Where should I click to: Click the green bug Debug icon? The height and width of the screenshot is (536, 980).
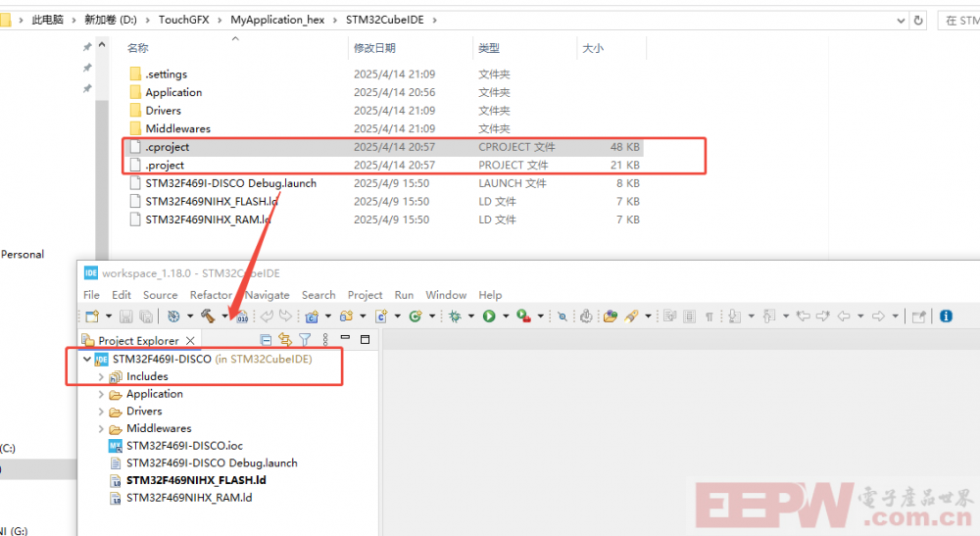455,317
